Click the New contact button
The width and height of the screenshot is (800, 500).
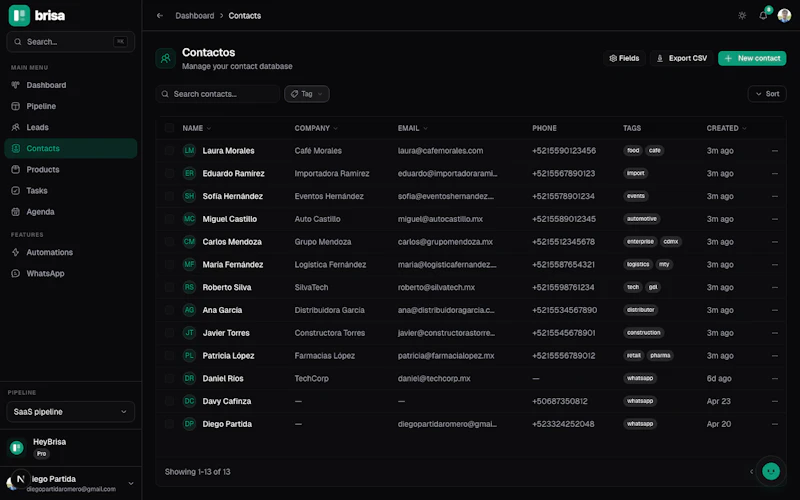pos(752,58)
